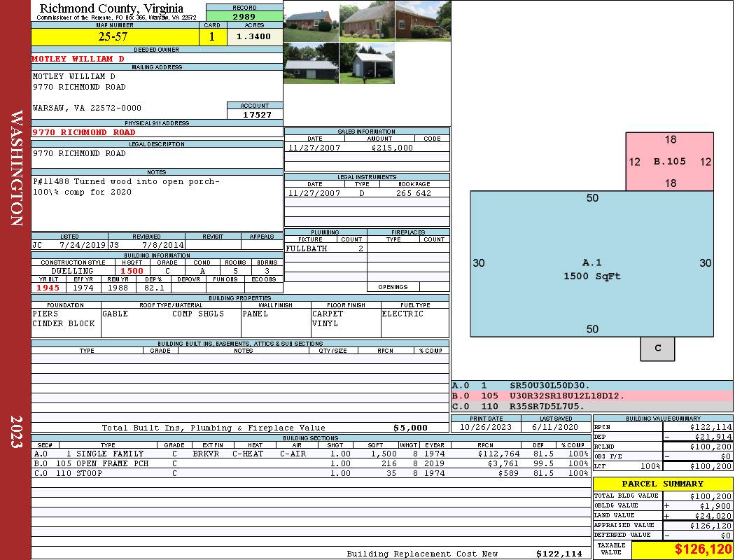Click the RCLND amount $100,200
The width and height of the screenshot is (735, 560).
pos(710,447)
